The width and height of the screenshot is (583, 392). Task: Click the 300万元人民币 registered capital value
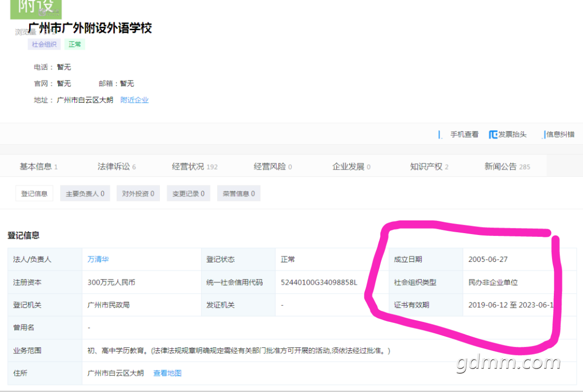click(111, 282)
